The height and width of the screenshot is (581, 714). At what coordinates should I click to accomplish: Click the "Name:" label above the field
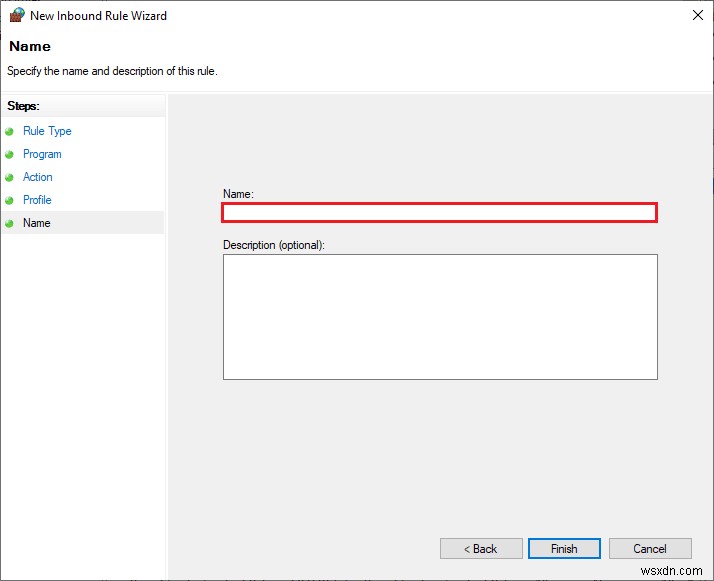pyautogui.click(x=238, y=194)
